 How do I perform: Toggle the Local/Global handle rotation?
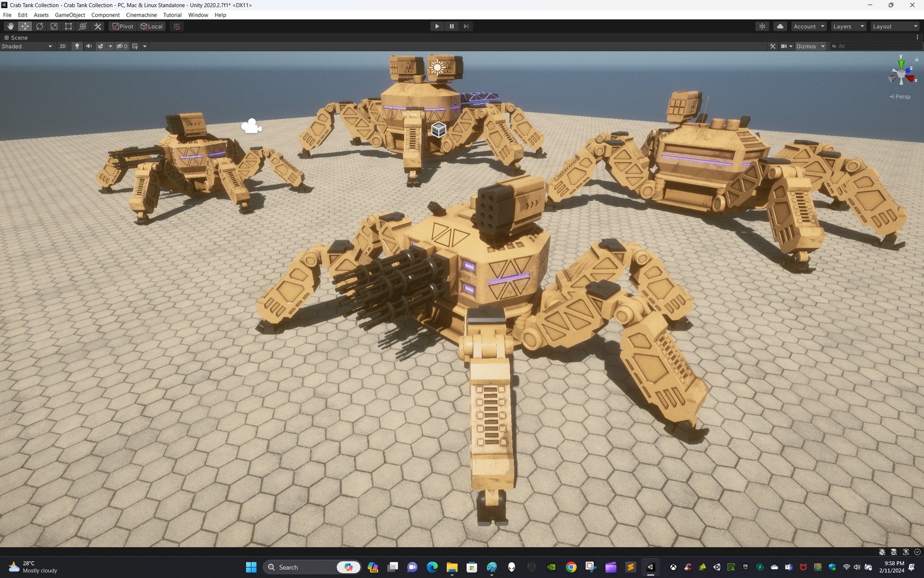(x=152, y=26)
